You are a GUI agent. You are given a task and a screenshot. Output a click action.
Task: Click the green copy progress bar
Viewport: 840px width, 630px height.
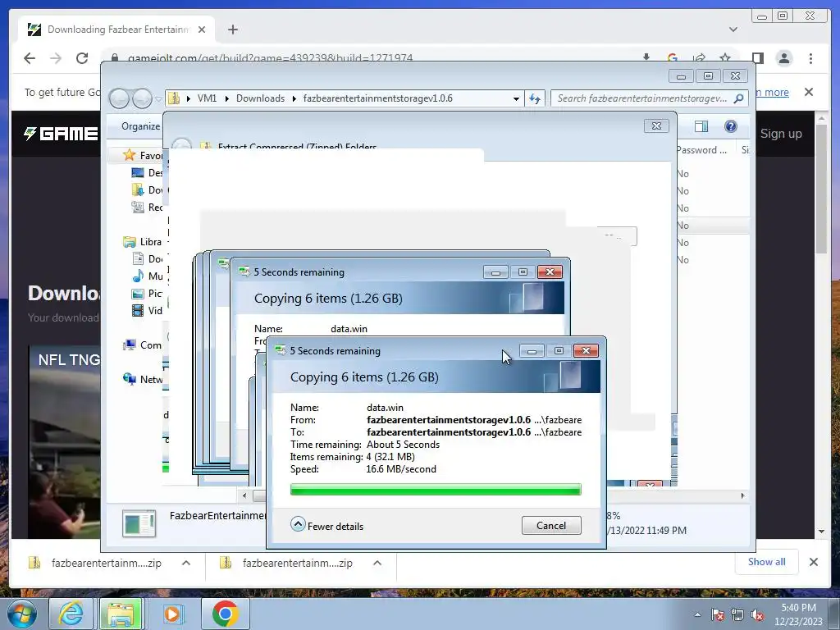[x=436, y=489]
